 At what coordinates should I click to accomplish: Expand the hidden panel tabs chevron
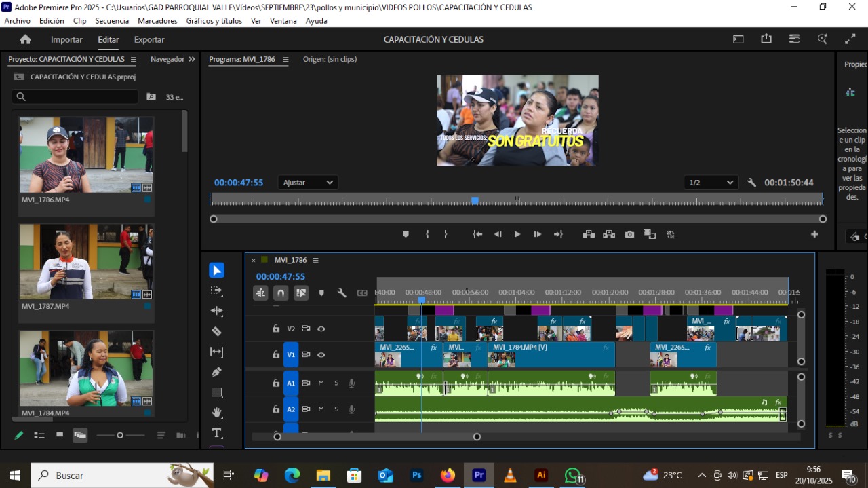pyautogui.click(x=192, y=59)
